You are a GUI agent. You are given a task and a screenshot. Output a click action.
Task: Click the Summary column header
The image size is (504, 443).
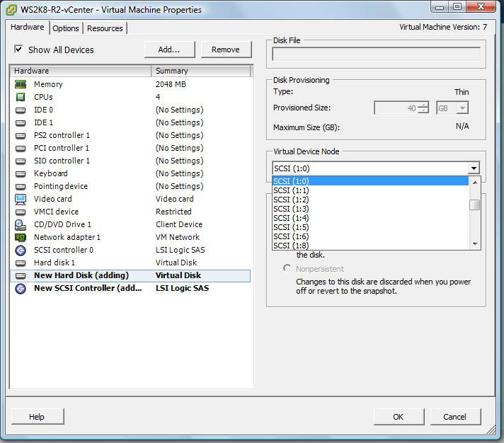pos(201,71)
